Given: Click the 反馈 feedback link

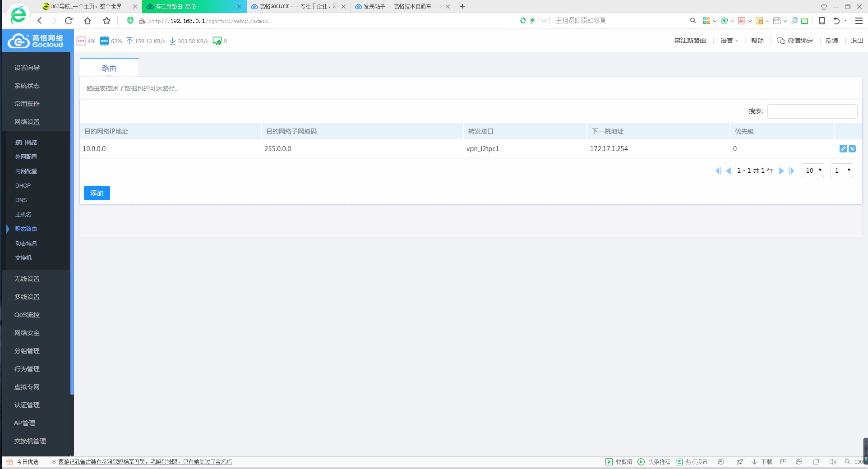Looking at the screenshot, I should coord(832,41).
